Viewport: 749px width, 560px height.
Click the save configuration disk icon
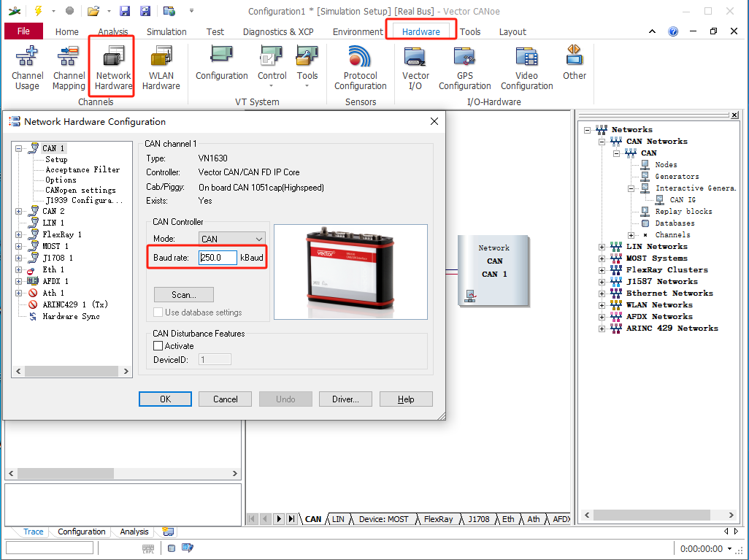125,10
